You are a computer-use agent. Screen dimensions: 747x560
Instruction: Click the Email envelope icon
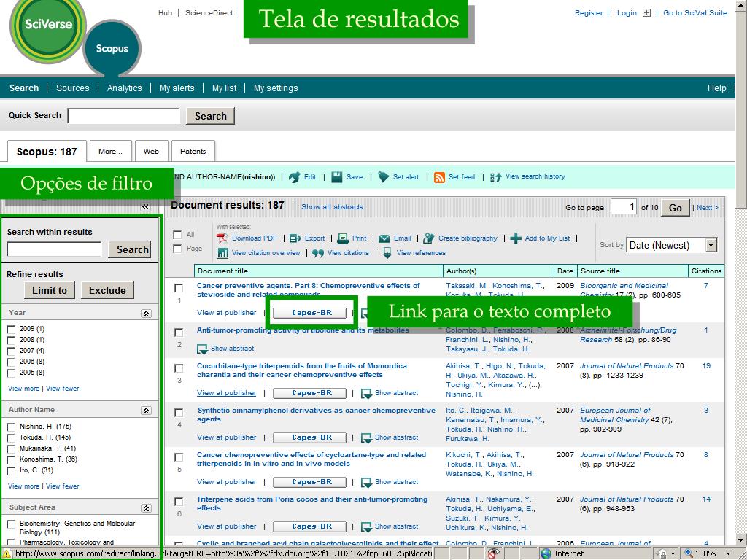coord(384,238)
